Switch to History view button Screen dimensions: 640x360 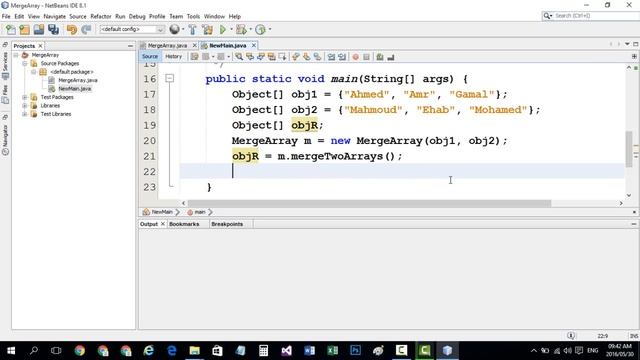point(173,57)
